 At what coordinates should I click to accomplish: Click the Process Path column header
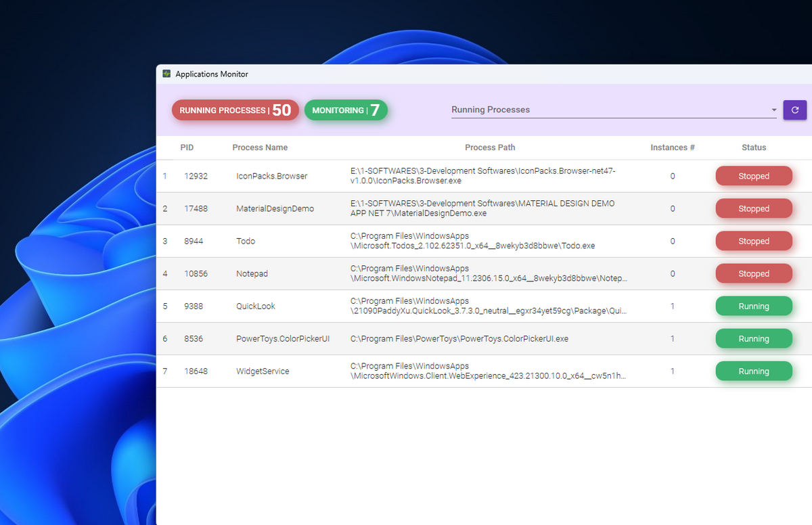click(x=490, y=147)
